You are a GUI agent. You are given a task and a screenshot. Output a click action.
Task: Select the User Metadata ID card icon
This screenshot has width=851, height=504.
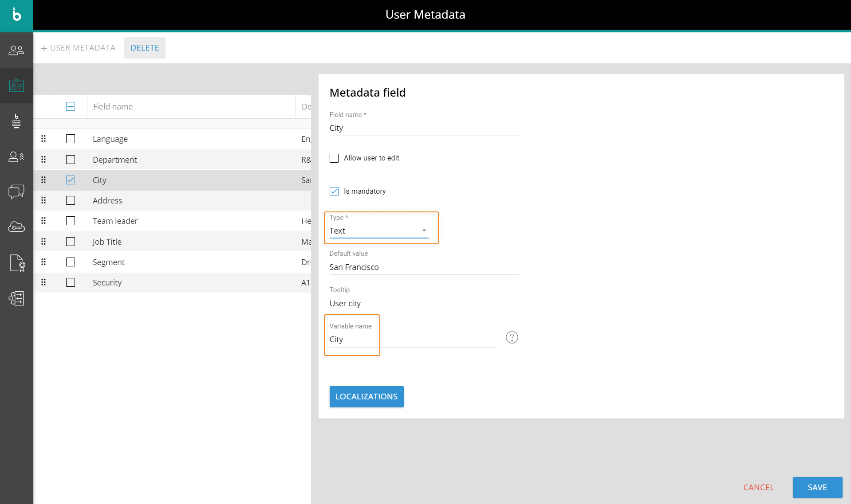point(16,86)
